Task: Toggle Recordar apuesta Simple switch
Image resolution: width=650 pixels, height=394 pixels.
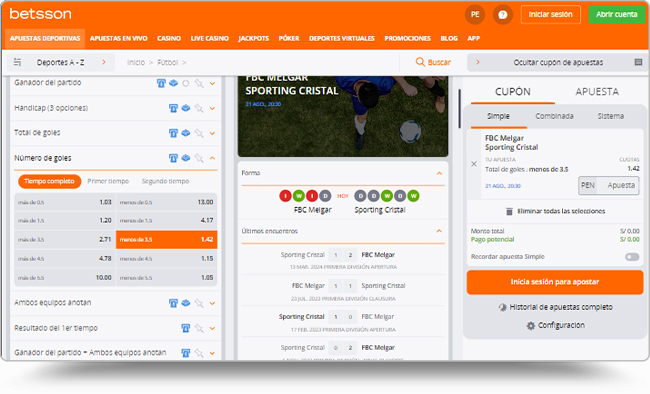Action: coord(632,257)
